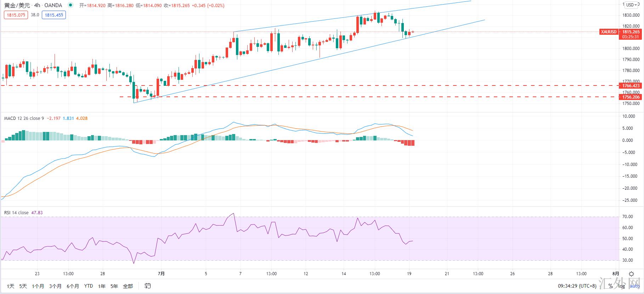Click the blue buy price 1815.455
Image resolution: width=644 pixels, height=294 pixels.
tap(54, 15)
